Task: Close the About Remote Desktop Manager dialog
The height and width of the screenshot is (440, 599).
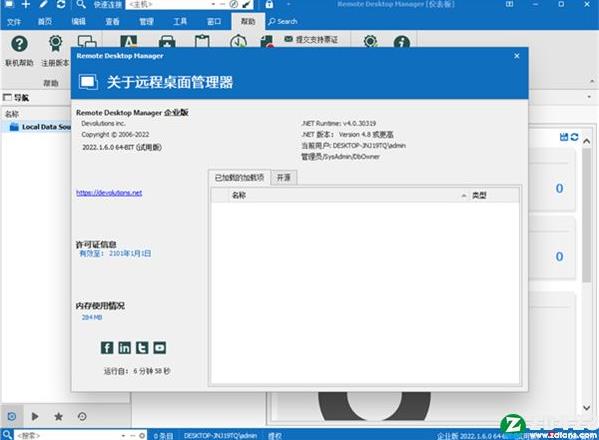Action: click(516, 56)
